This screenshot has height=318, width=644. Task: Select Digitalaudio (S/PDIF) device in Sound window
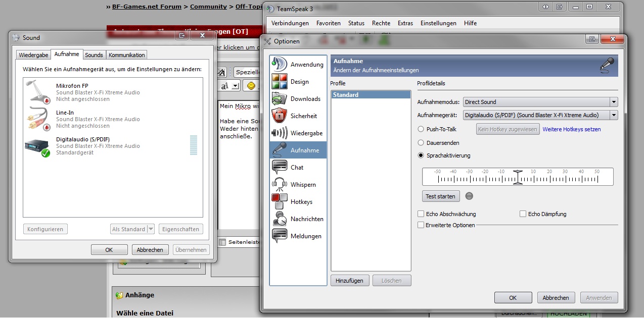[113, 146]
